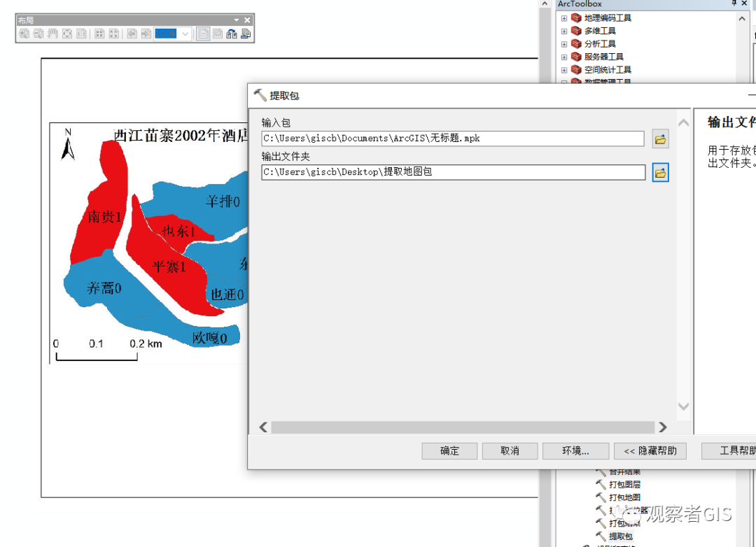Click the 输入包 path input field

453,138
